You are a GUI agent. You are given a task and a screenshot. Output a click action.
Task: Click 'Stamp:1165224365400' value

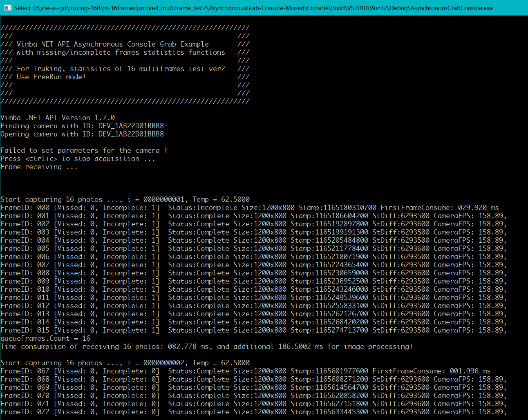pyautogui.click(x=329, y=265)
